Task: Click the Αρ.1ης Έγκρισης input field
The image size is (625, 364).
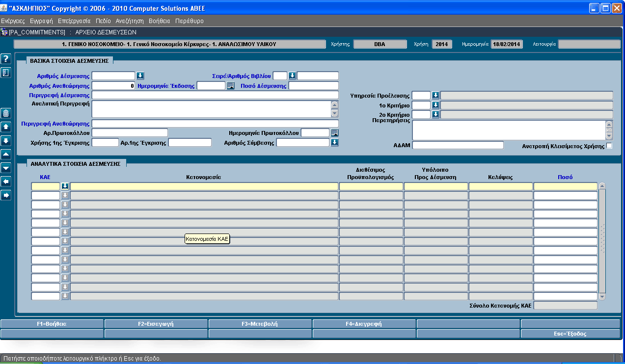Action: click(x=190, y=143)
